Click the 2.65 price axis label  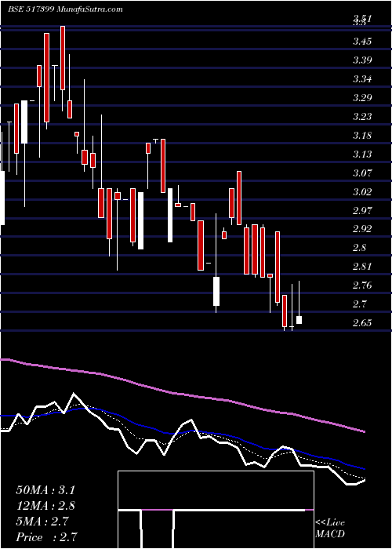pos(362,323)
